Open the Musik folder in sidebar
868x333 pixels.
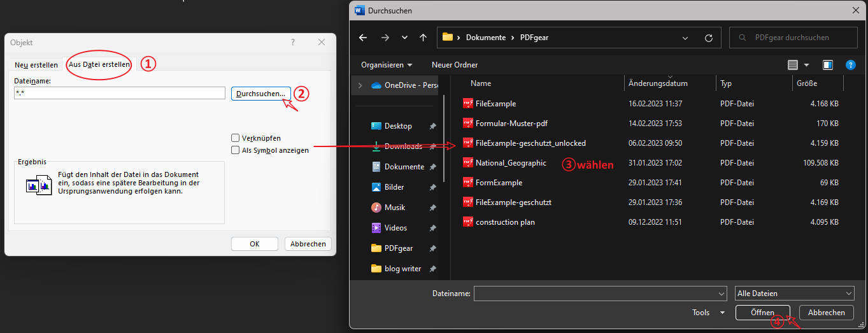point(394,208)
